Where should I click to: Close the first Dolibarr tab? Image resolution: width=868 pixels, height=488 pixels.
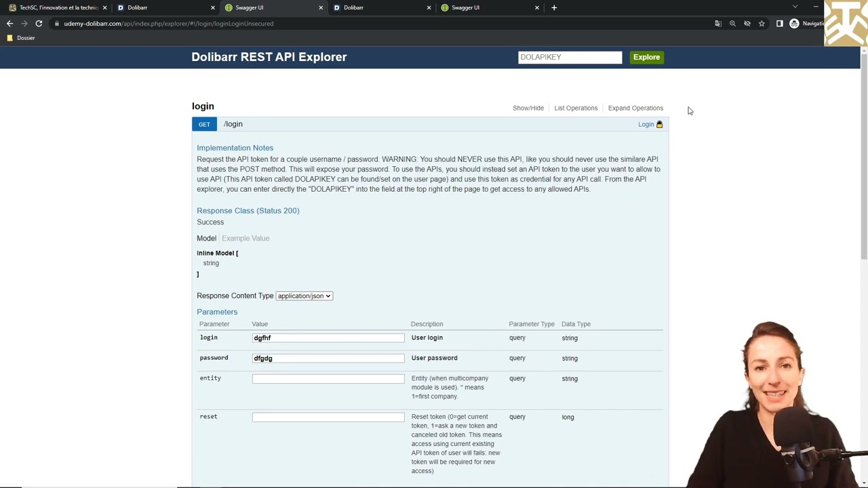tap(212, 7)
